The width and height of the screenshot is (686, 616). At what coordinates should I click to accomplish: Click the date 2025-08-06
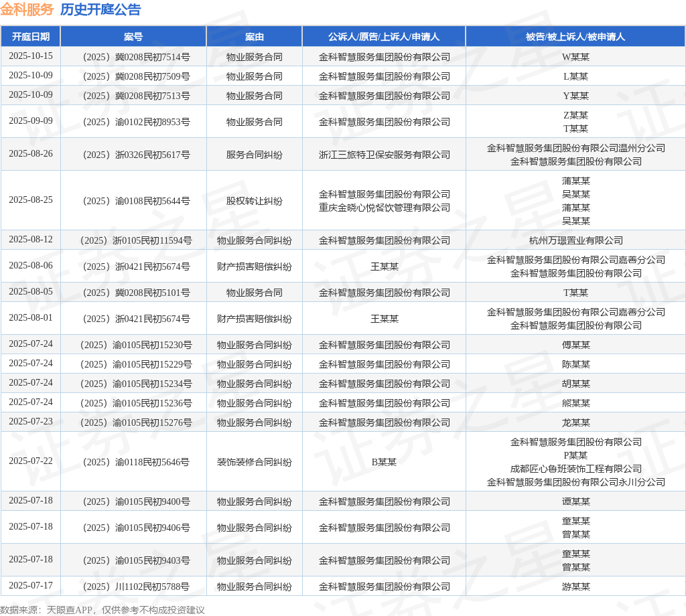tap(31, 265)
